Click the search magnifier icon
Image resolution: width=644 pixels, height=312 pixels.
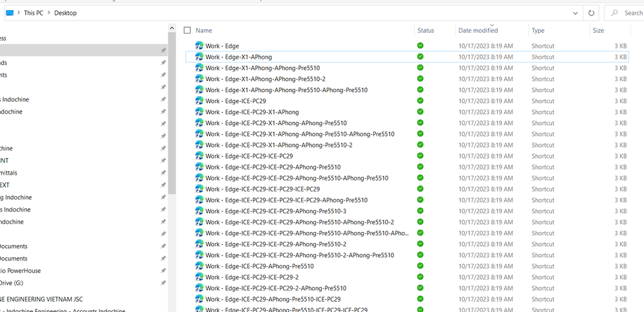tap(615, 13)
